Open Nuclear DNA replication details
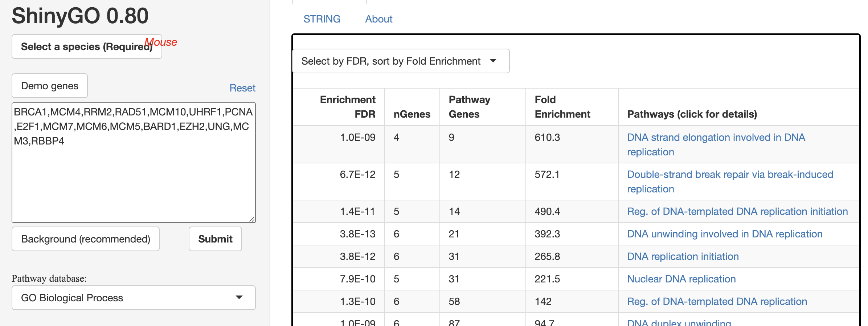This screenshot has height=326, width=868. [681, 279]
